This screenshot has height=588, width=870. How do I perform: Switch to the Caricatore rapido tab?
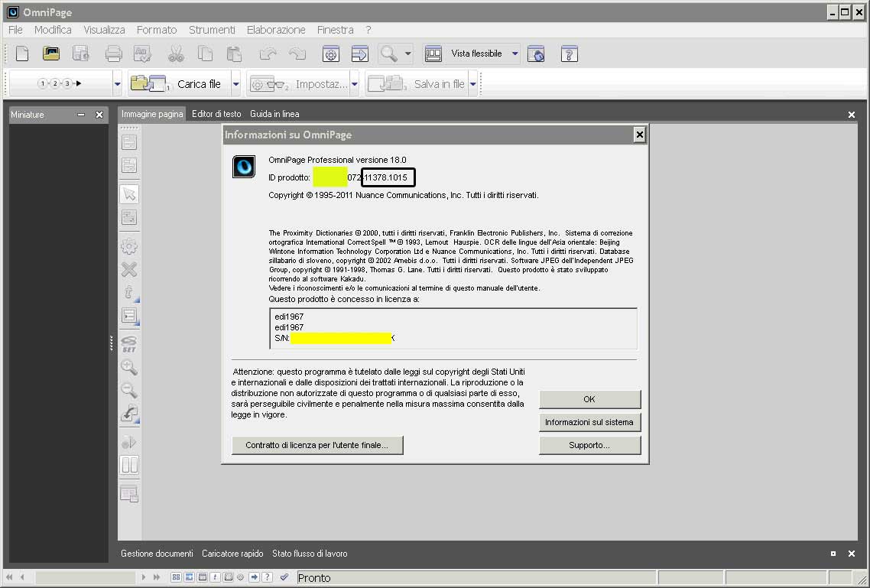click(232, 554)
